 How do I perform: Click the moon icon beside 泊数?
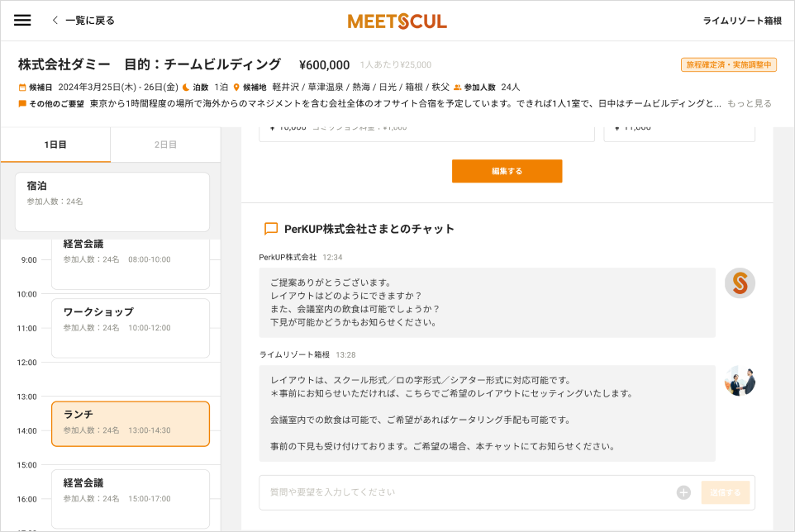[186, 87]
